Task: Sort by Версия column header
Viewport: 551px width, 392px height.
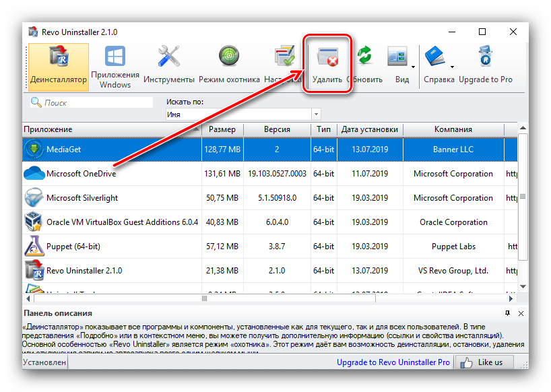Action: pos(277,129)
